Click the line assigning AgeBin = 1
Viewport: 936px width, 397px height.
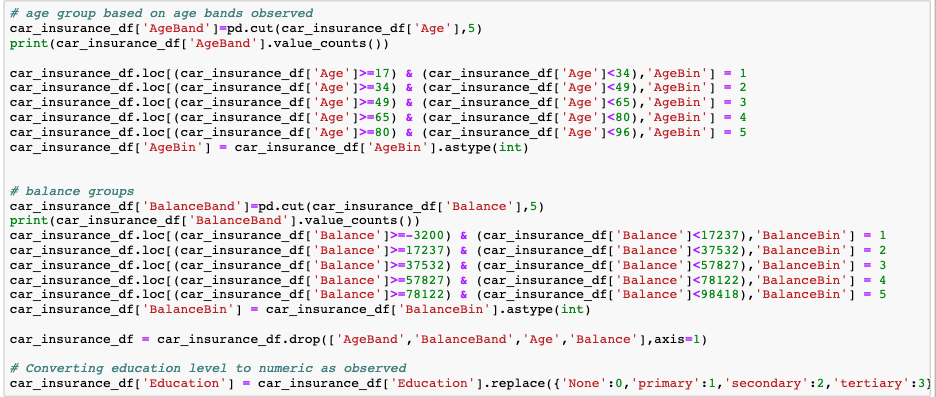click(x=378, y=73)
